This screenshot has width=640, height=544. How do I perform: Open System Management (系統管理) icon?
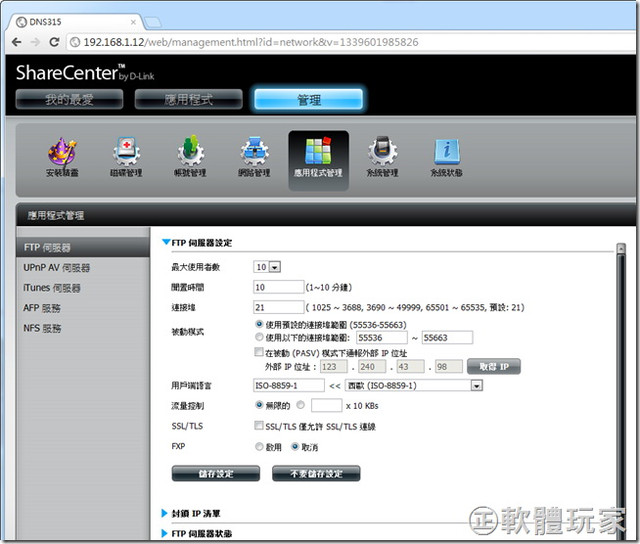pos(382,158)
